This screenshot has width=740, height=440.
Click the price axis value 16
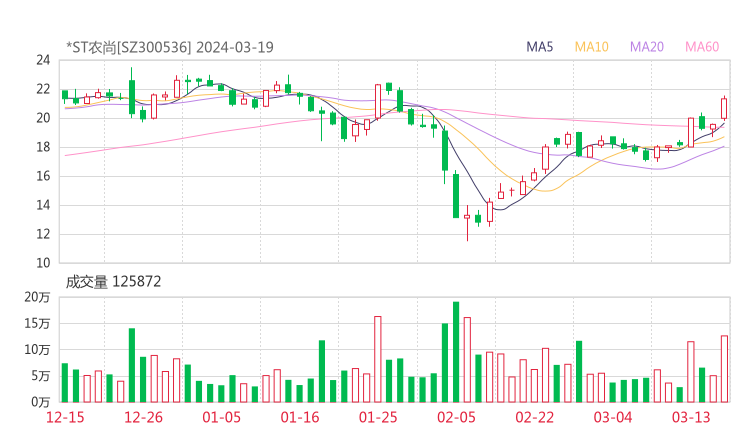(x=43, y=176)
